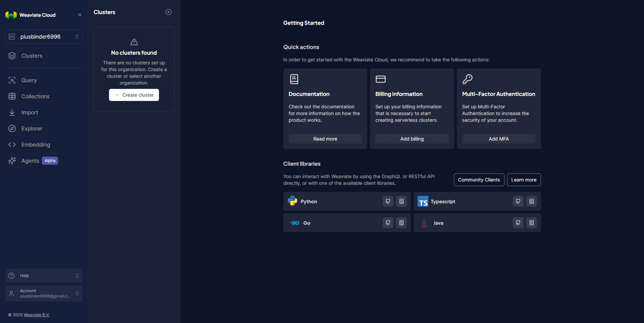Click the Create cluster button

click(x=134, y=95)
